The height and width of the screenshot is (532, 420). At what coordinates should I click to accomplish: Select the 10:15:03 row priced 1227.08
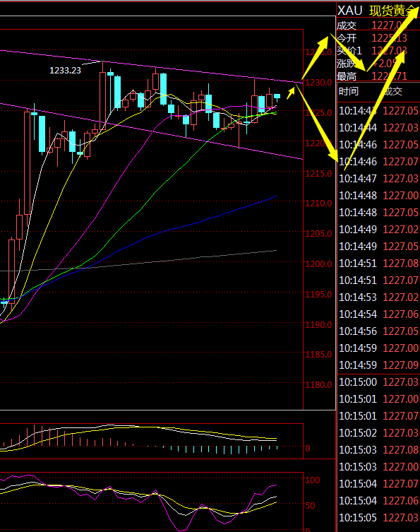(378, 450)
